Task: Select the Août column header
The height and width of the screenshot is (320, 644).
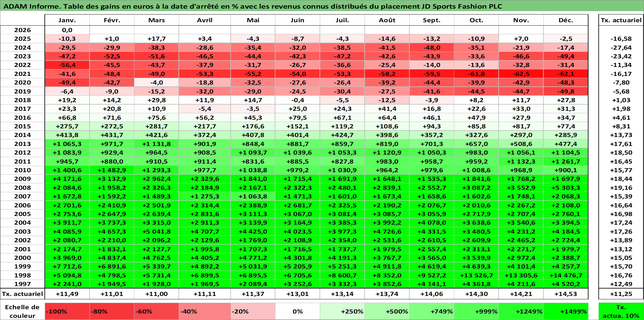Action: pyautogui.click(x=387, y=20)
